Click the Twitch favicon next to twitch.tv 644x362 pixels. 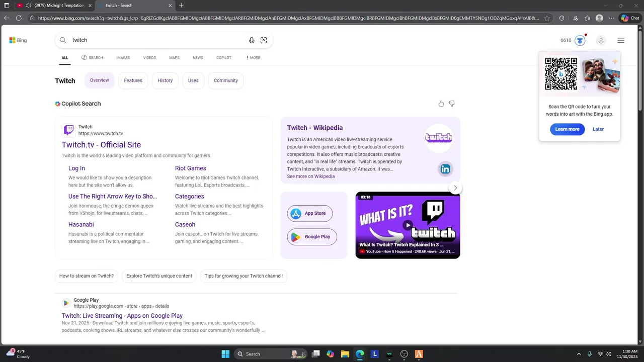tap(68, 130)
